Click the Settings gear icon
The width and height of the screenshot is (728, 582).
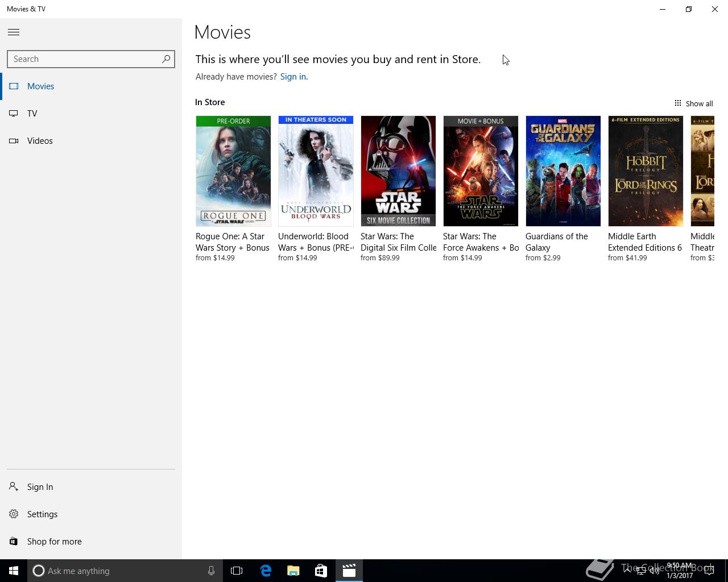pyautogui.click(x=14, y=514)
